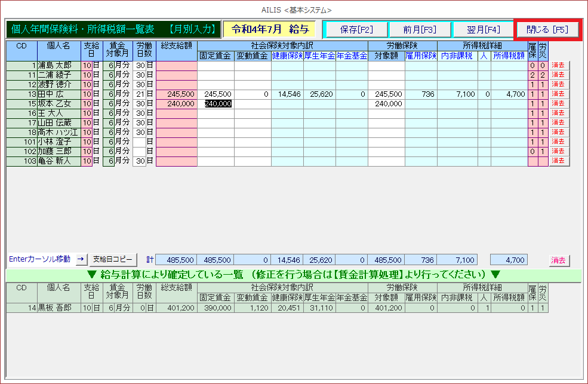The height and width of the screenshot is (384, 588).
Task: Click 総支給額 field for 浦島 太郎
Action: coord(176,66)
